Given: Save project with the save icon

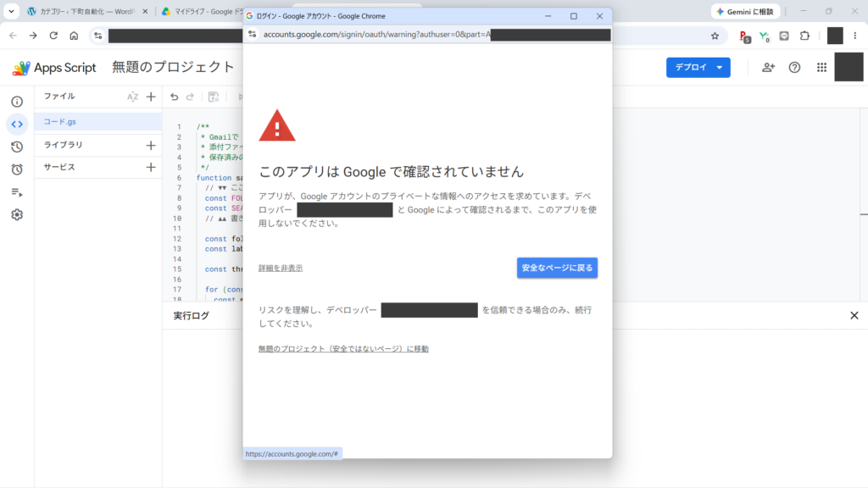Looking at the screenshot, I should coord(214,97).
